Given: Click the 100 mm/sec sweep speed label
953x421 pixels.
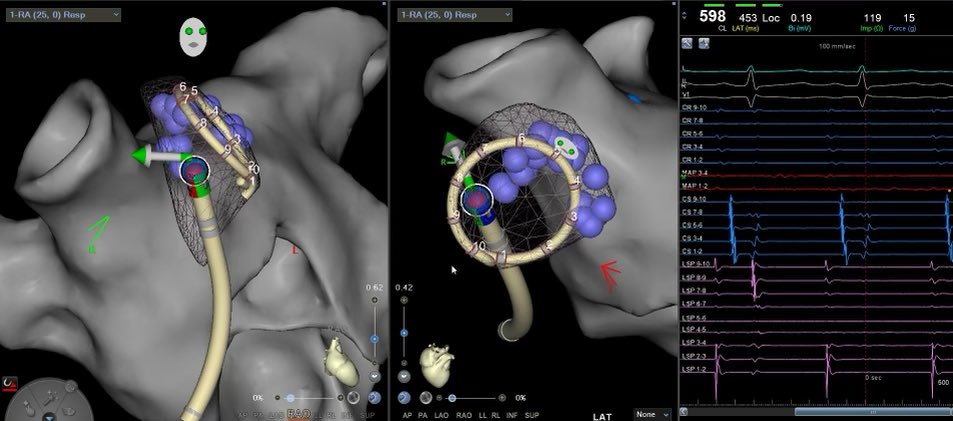Looking at the screenshot, I should pos(836,46).
